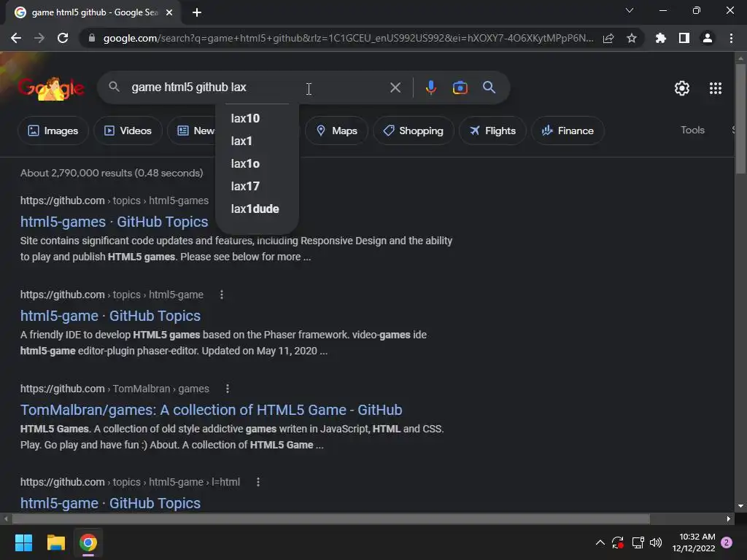Bookmark this tab with the star icon
This screenshot has width=747, height=560.
632,38
